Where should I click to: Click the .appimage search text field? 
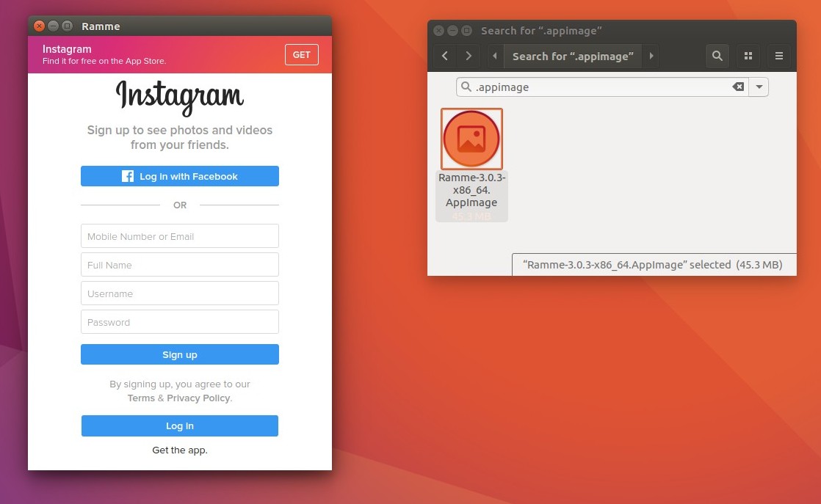pyautogui.click(x=602, y=87)
